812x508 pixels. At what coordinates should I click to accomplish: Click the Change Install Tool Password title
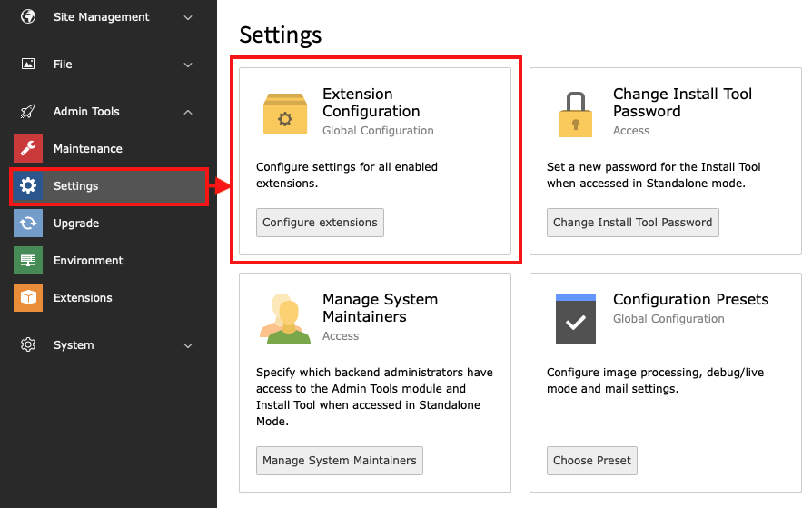coord(682,102)
